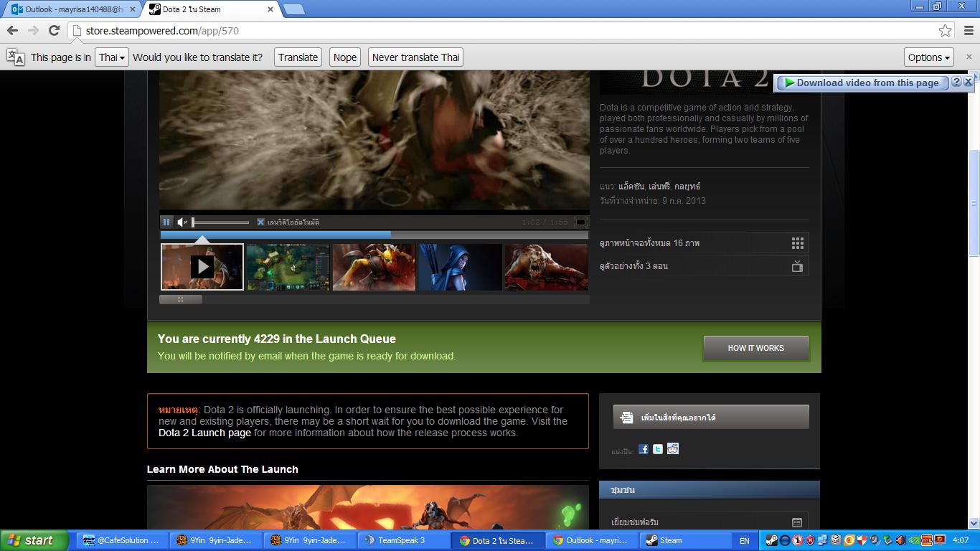Image resolution: width=980 pixels, height=551 pixels.
Task: Open @CafeSolution window from taskbar
Action: coord(122,540)
